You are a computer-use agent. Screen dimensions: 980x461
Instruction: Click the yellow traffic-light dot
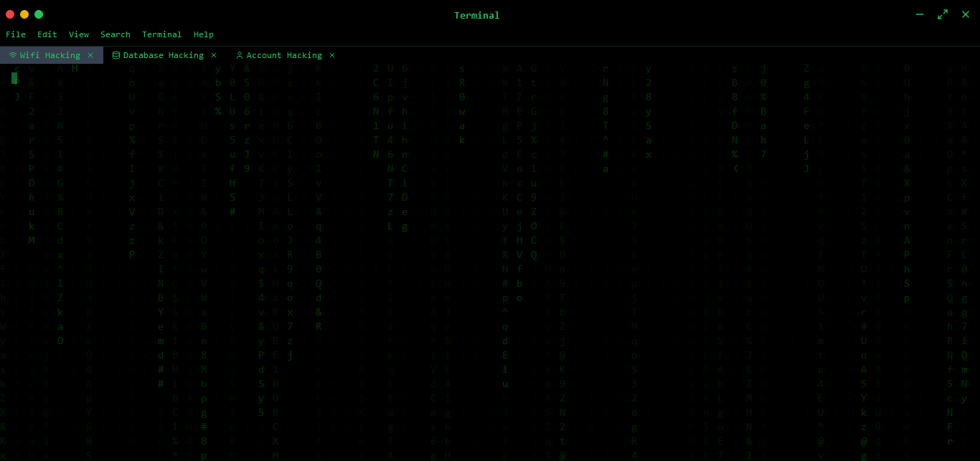24,14
